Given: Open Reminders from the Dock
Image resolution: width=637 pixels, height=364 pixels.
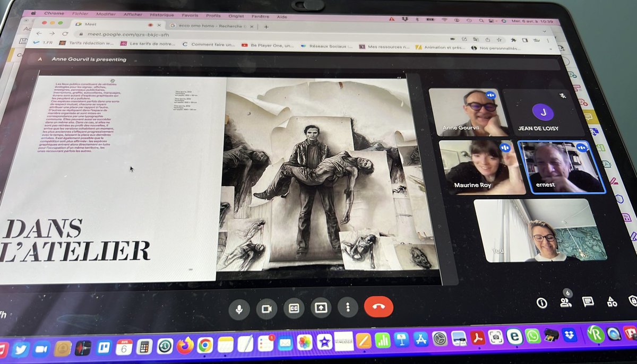Looking at the screenshot, I should (x=265, y=344).
